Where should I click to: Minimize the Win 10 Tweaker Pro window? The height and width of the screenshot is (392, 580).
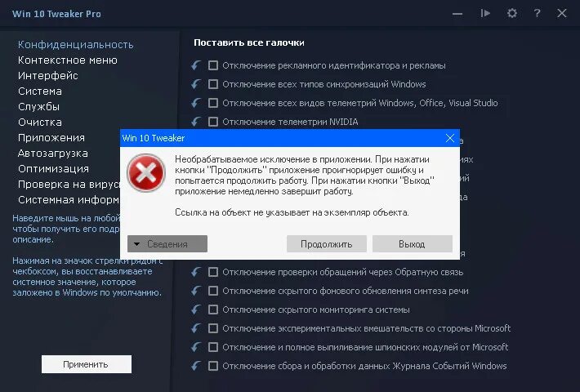click(457, 14)
